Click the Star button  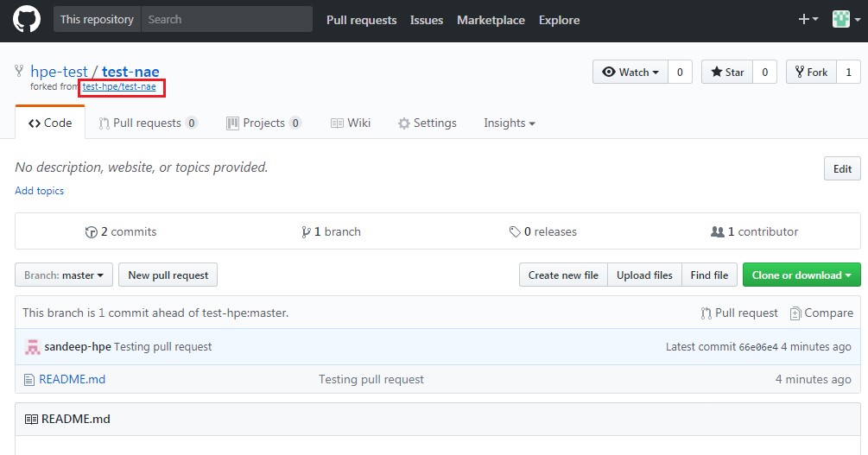pos(727,72)
